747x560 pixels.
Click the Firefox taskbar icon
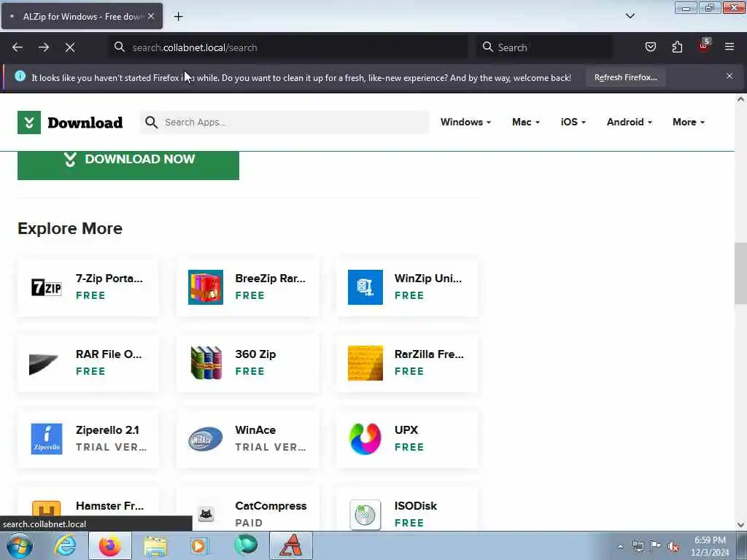[110, 545]
